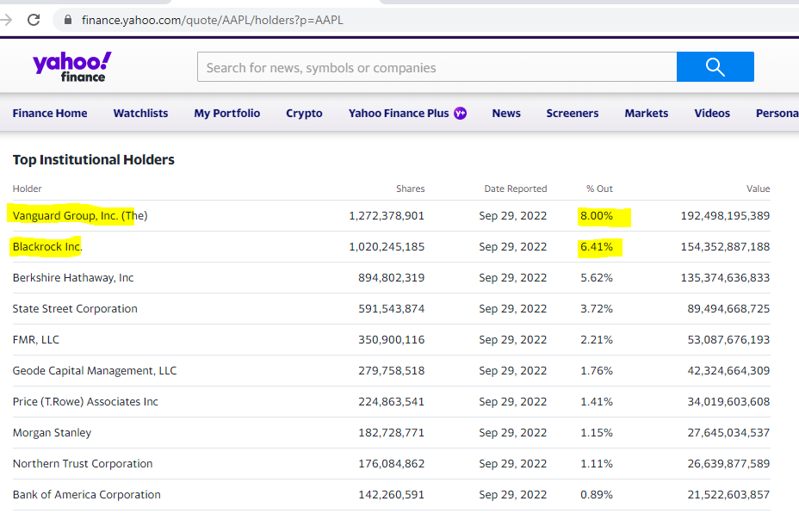799x532 pixels.
Task: Open the Videos section
Action: (712, 113)
